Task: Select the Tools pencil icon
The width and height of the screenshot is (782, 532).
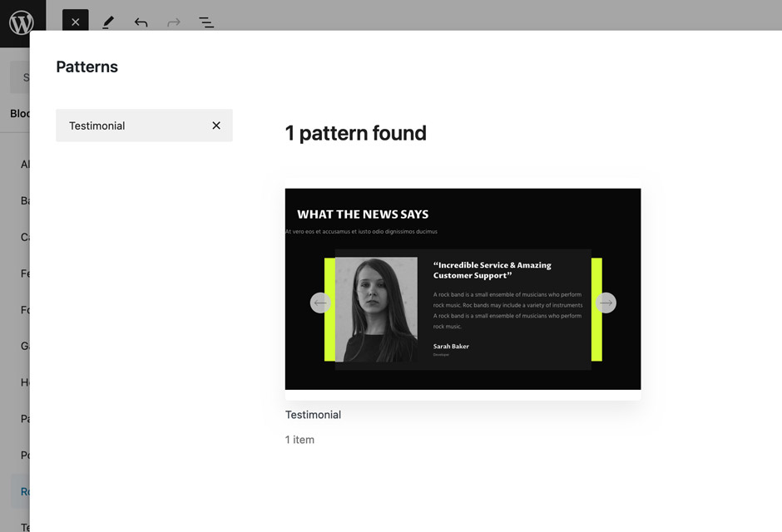Action: [108, 22]
